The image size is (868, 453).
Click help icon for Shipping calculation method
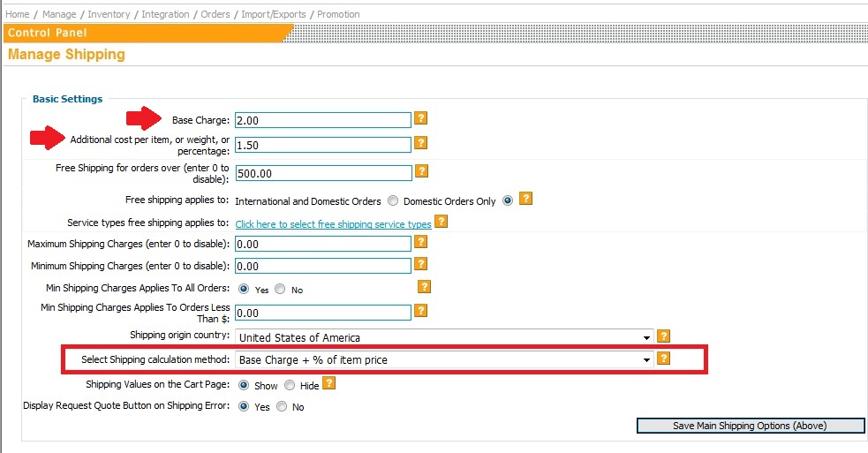(x=664, y=359)
